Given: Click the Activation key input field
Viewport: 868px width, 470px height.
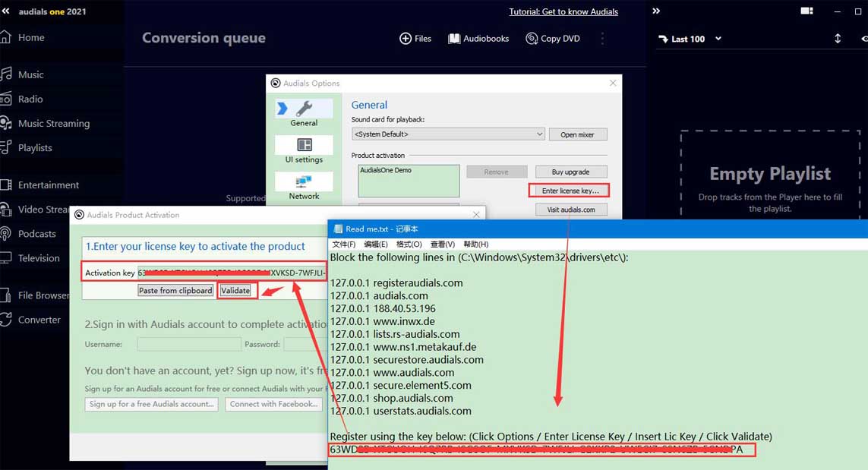Looking at the screenshot, I should click(x=232, y=273).
